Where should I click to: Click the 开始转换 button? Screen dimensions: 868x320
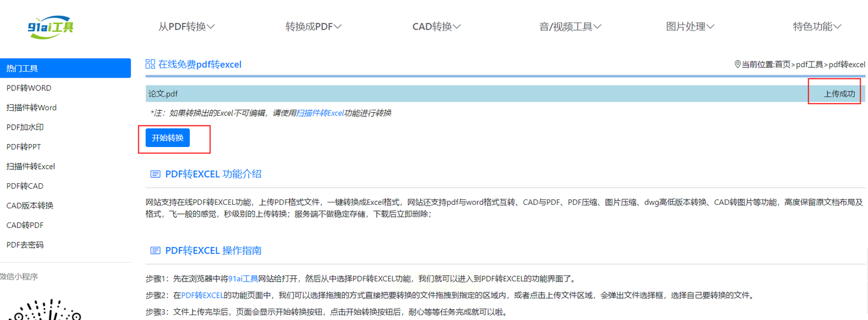168,137
